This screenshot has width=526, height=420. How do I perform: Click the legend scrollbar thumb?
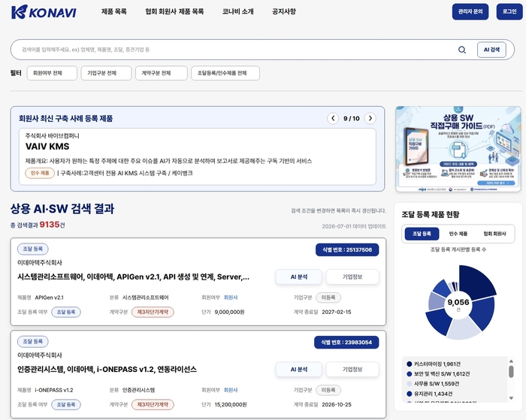pyautogui.click(x=511, y=372)
